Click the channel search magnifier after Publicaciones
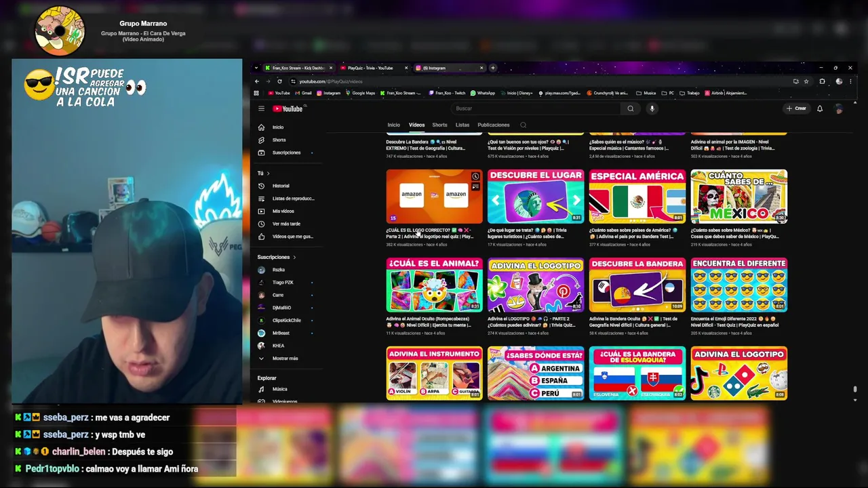 (x=523, y=125)
